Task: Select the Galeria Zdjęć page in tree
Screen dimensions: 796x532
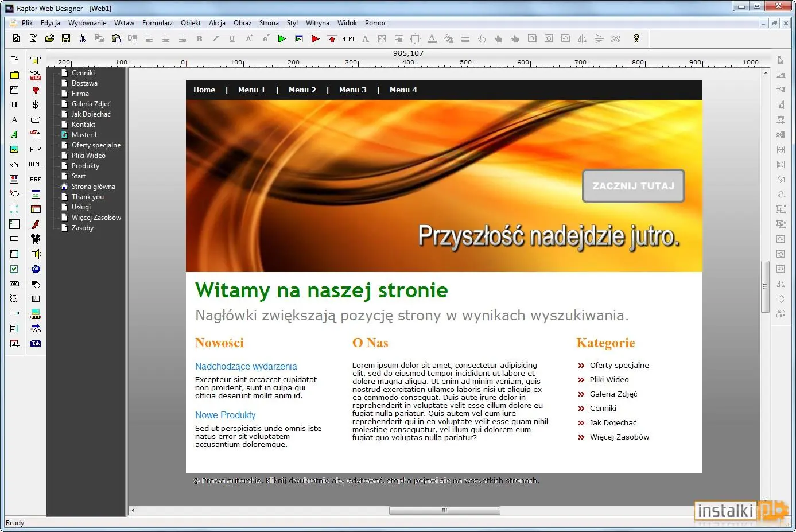Action: 91,104
